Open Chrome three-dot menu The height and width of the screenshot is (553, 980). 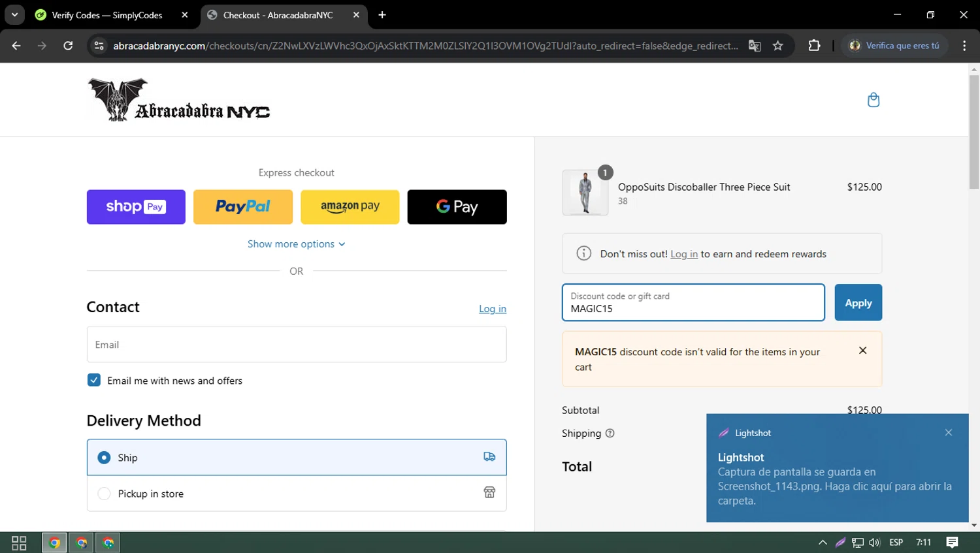point(964,46)
